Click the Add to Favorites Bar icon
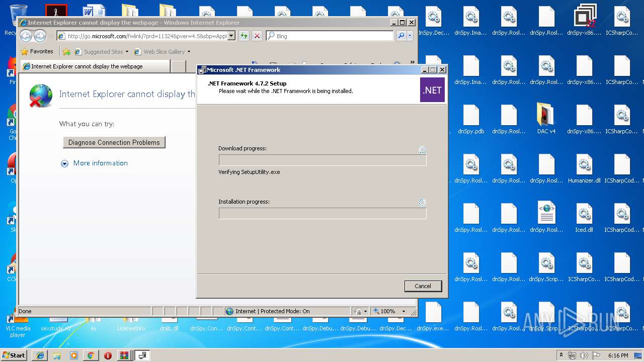 point(66,51)
